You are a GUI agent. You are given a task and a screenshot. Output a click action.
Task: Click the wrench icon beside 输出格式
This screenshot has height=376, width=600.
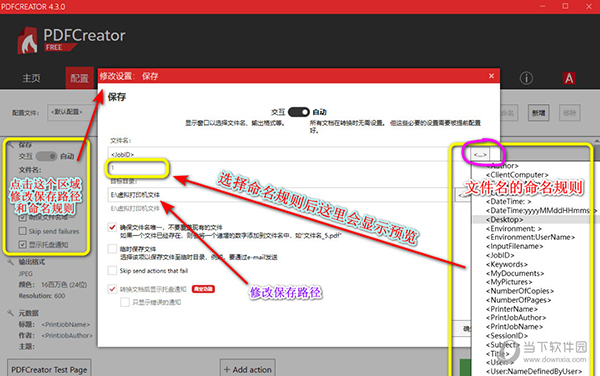10,262
